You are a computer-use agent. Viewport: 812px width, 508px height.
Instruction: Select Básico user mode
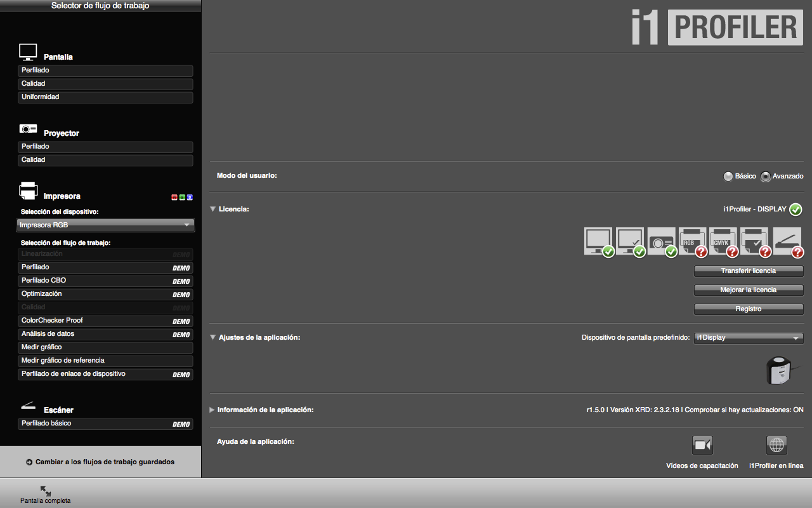(728, 177)
